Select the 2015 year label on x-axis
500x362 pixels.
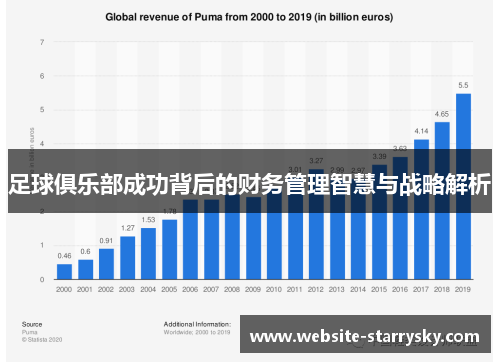379,289
